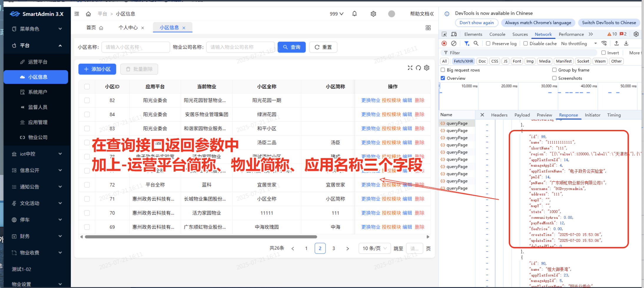Stop recording with the red record button
The image size is (644, 288).
(444, 43)
